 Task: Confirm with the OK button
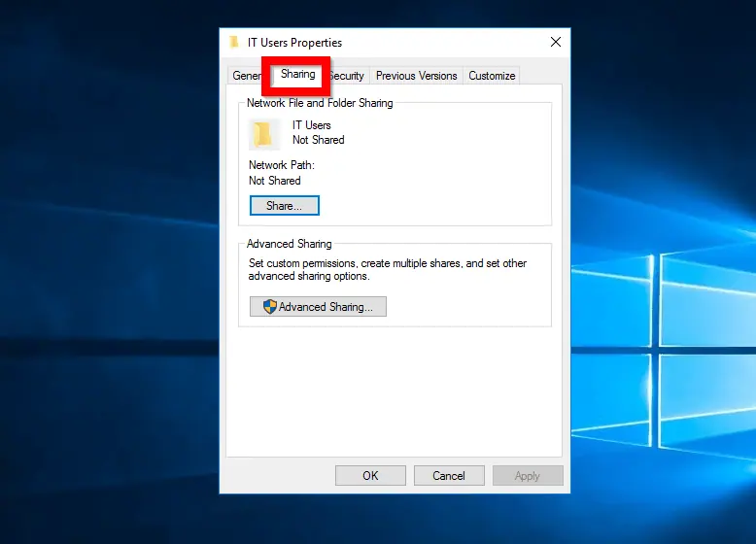point(370,476)
